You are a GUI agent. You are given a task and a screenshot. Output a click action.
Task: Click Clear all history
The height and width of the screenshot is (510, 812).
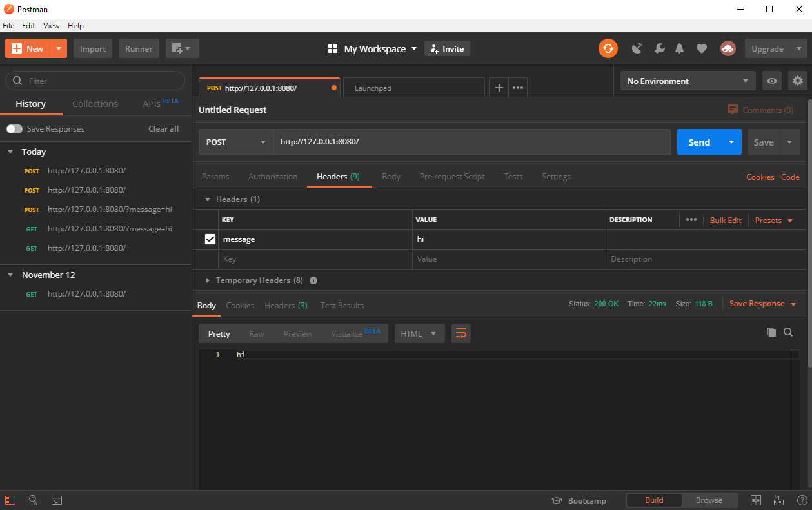point(163,129)
